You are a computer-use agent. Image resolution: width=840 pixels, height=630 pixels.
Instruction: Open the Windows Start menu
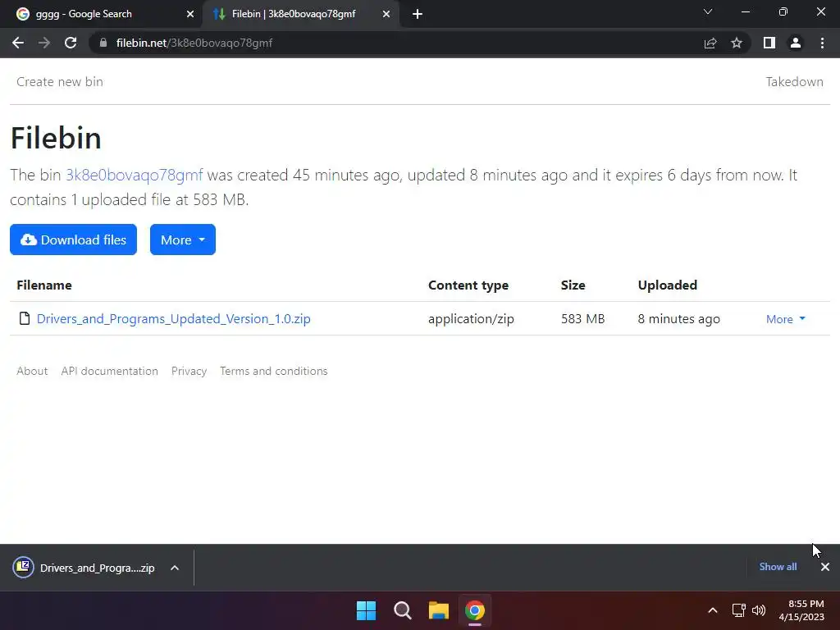pyautogui.click(x=367, y=610)
